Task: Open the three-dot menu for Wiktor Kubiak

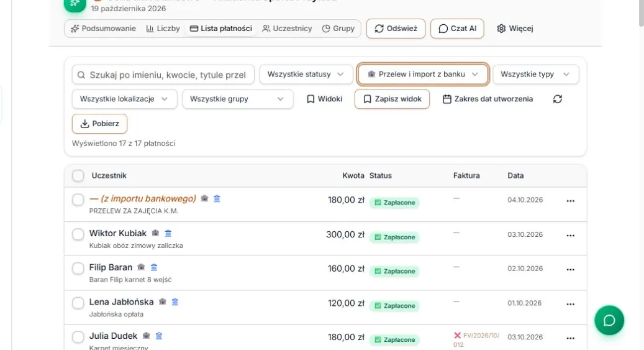Action: (x=571, y=236)
